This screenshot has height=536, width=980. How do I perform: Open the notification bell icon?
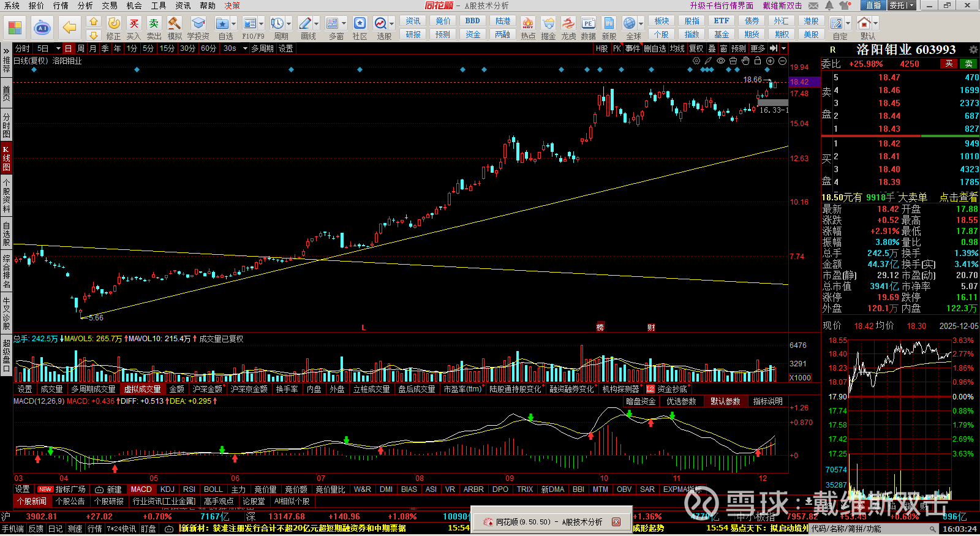pos(829,6)
